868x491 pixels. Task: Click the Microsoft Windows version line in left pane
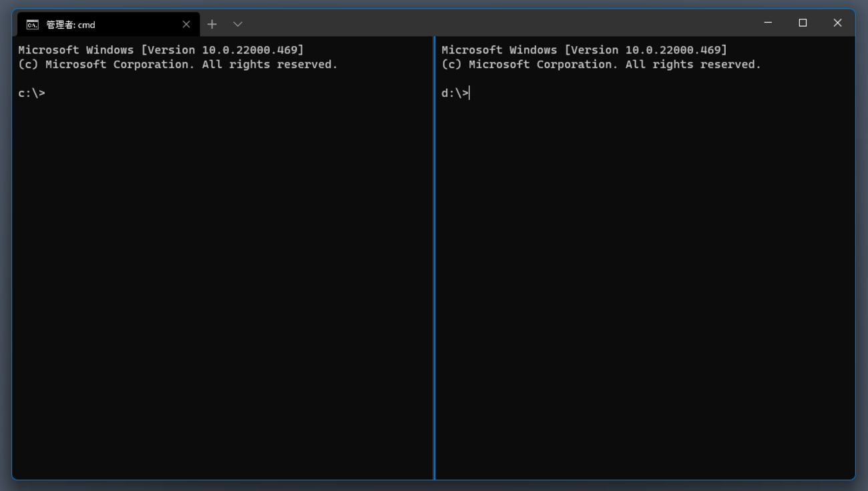coord(160,50)
